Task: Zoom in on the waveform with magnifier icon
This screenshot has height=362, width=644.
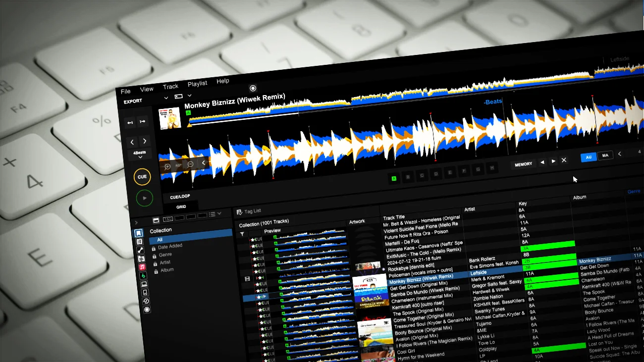Action: tap(167, 167)
